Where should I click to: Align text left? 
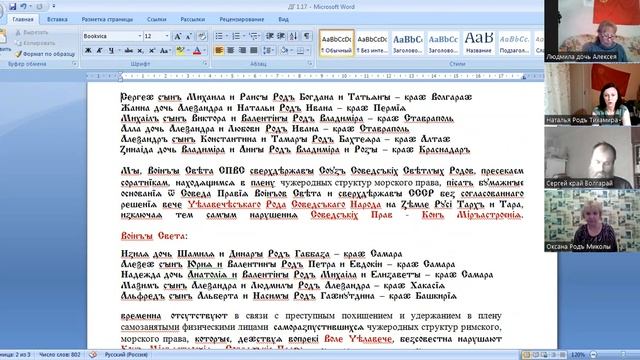tap(219, 51)
